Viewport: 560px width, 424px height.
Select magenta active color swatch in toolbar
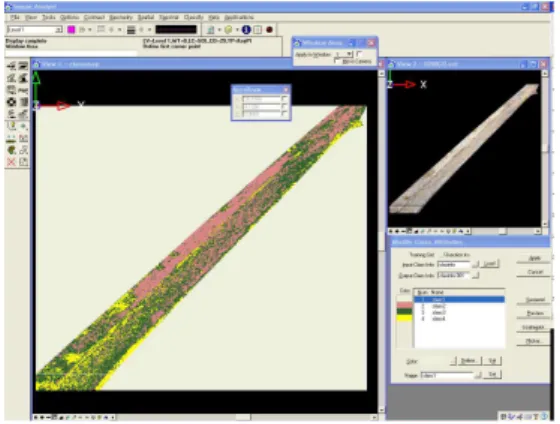pyautogui.click(x=71, y=30)
